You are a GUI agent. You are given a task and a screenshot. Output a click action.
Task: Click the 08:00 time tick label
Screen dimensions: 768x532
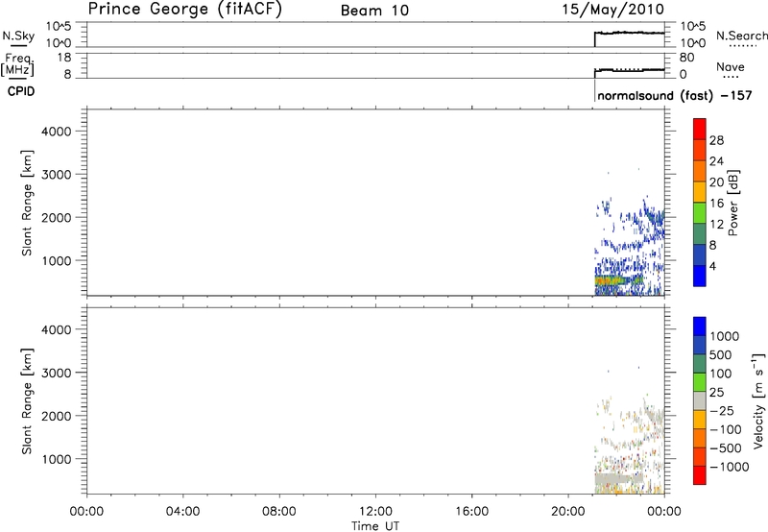278,512
